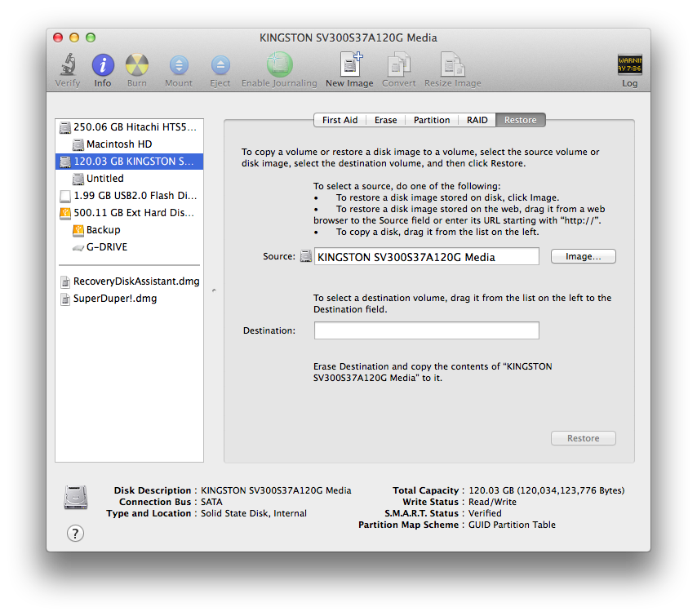Select the 1.99 GB USB2.0 Flash Disk

129,196
